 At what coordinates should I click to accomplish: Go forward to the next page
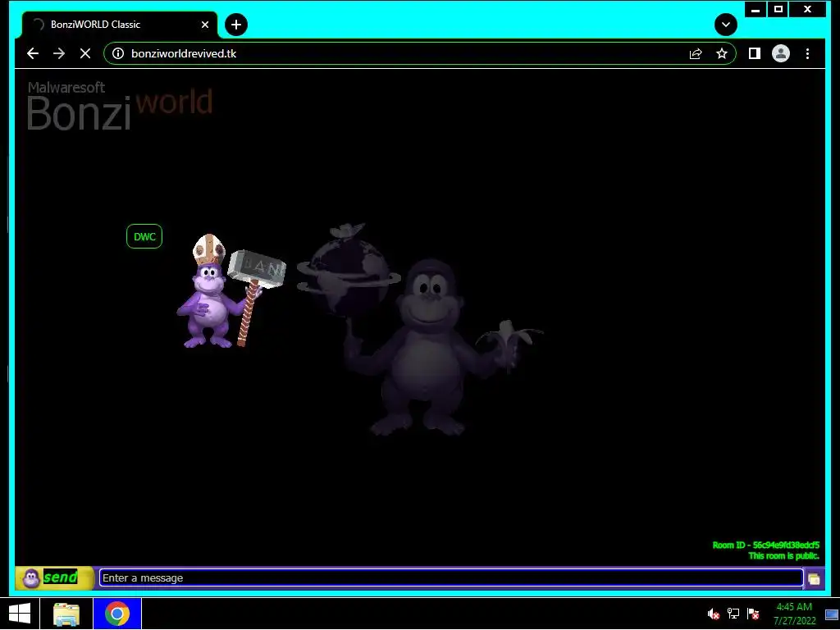[x=59, y=53]
